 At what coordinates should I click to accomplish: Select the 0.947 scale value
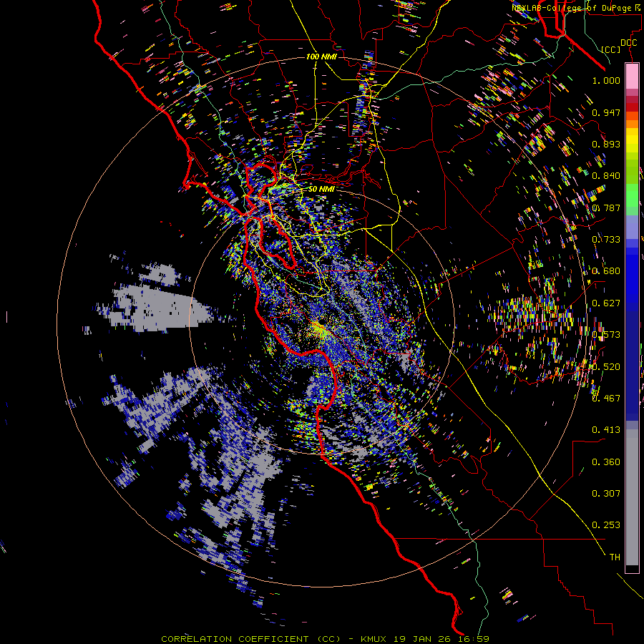pos(606,112)
